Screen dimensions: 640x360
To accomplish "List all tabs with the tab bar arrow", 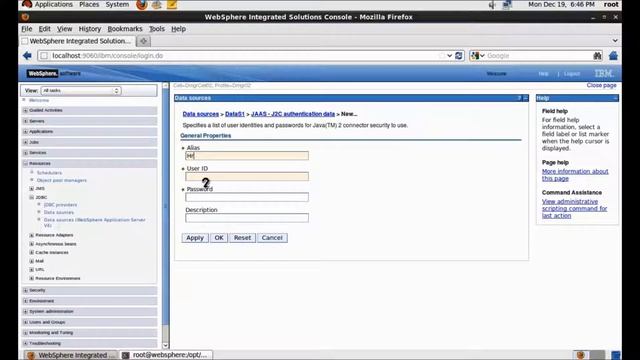I will [615, 41].
